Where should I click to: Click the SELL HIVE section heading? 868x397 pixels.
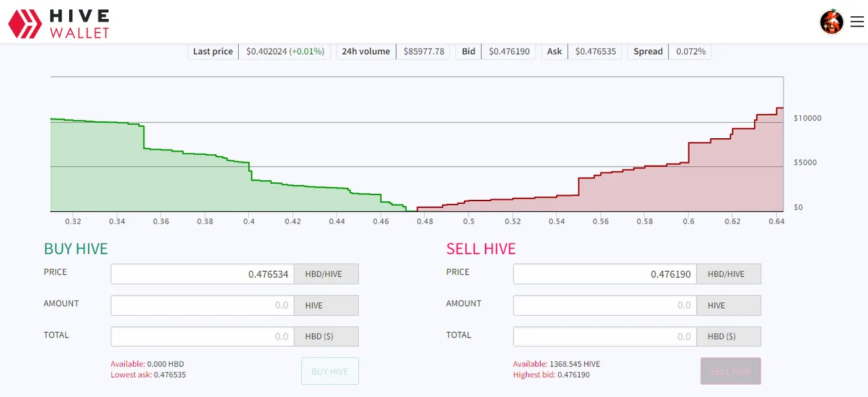(x=481, y=249)
